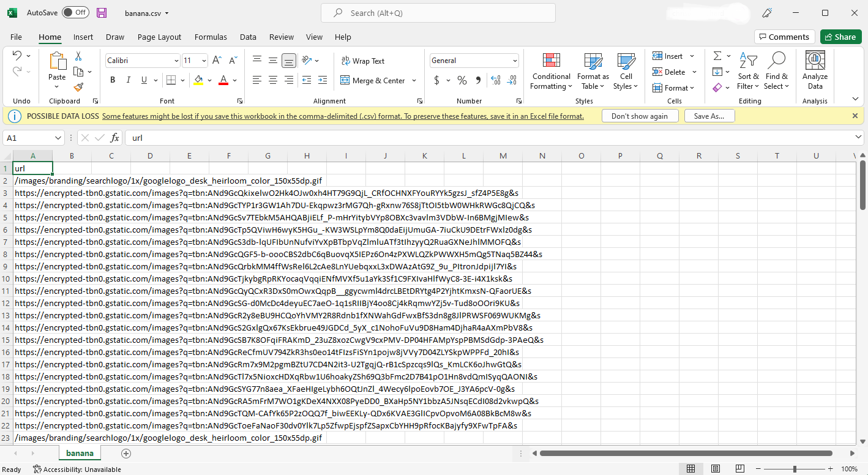
Task: Open Merge & Center dropdown arrow
Action: pos(414,80)
